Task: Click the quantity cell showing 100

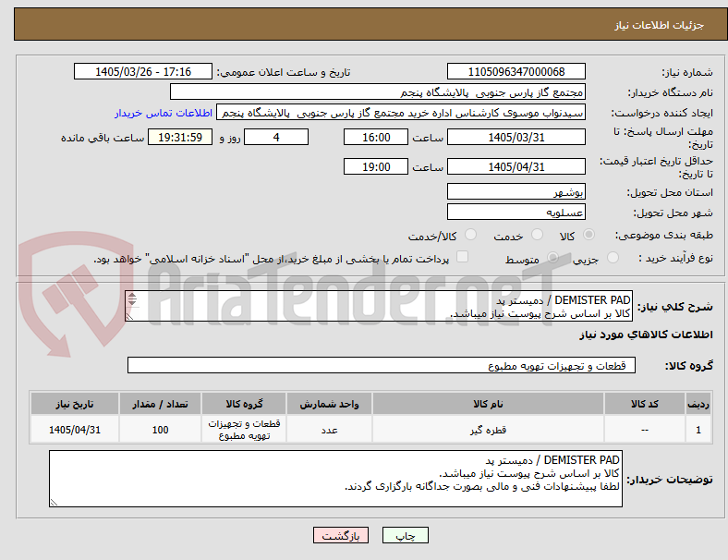Action: point(160,430)
